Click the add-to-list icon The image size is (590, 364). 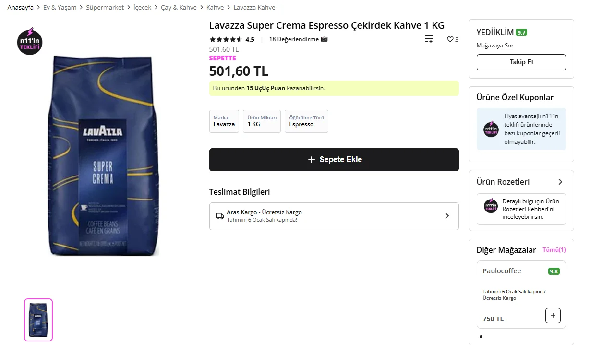pyautogui.click(x=429, y=39)
